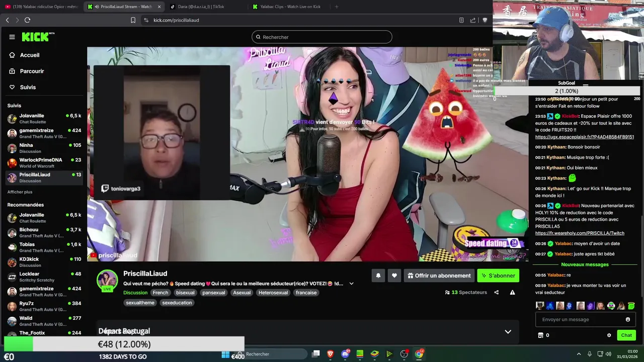Select the French tag

pyautogui.click(x=160, y=293)
